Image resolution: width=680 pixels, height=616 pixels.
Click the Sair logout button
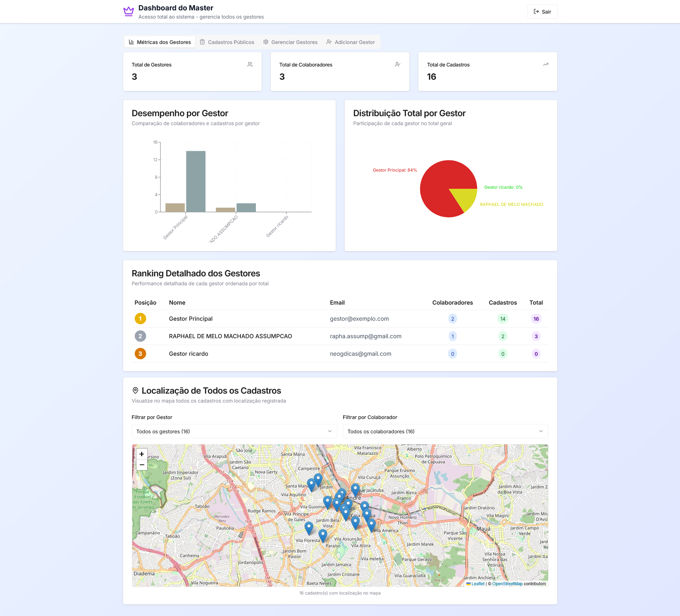[x=542, y=11]
